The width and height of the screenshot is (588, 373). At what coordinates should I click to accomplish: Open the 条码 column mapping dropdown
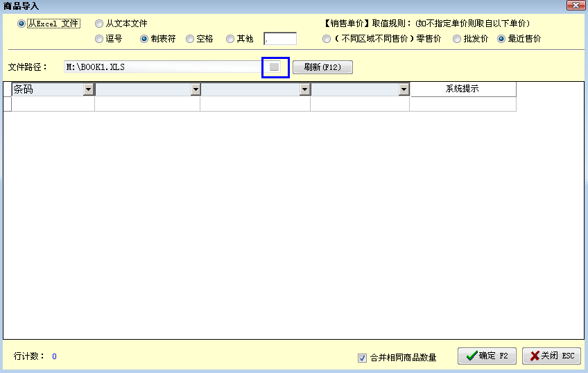89,89
